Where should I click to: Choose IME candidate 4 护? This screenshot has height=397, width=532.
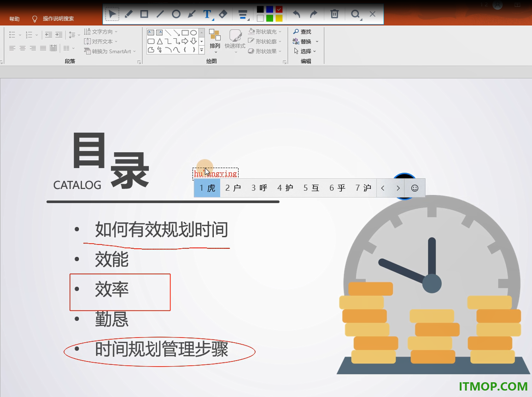pyautogui.click(x=285, y=188)
